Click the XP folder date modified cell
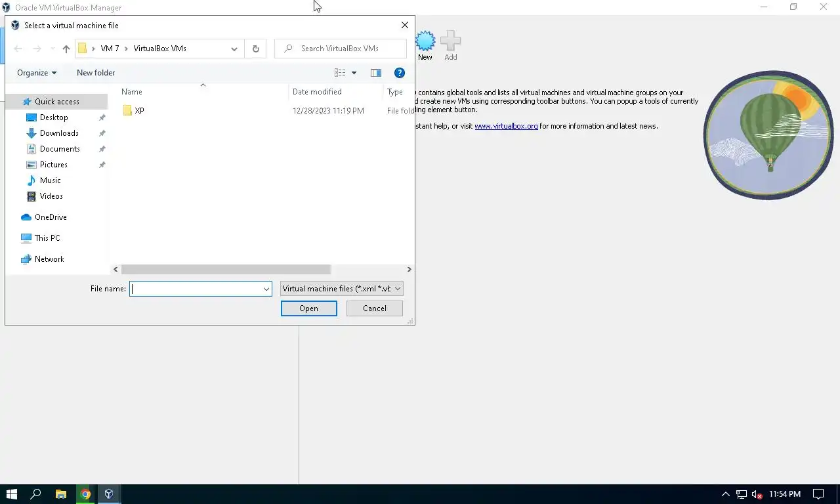The image size is (840, 504). pyautogui.click(x=328, y=111)
